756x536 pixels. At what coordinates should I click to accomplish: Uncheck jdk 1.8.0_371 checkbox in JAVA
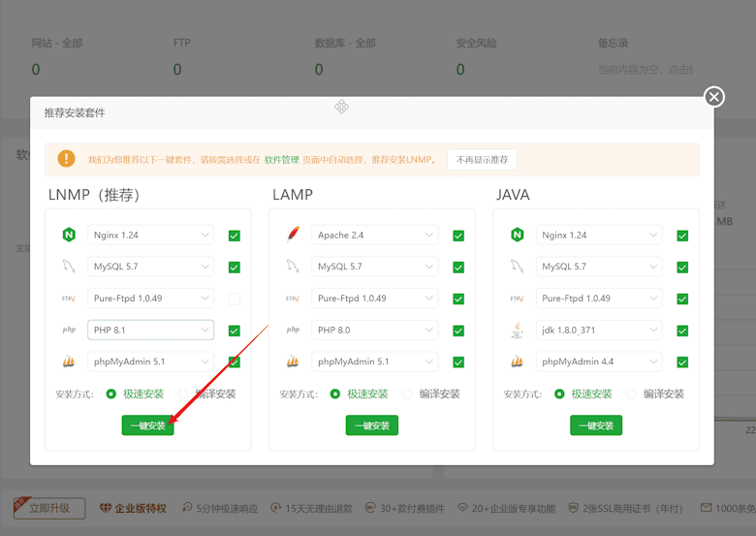682,331
